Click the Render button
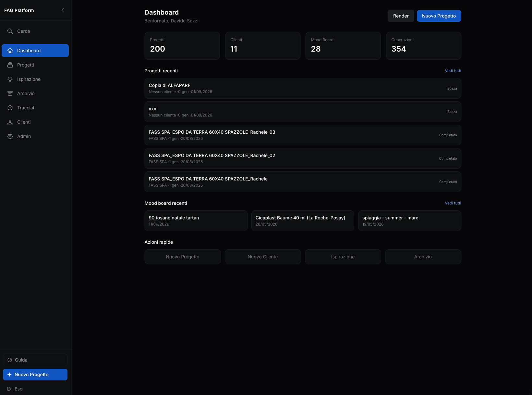 (x=401, y=16)
